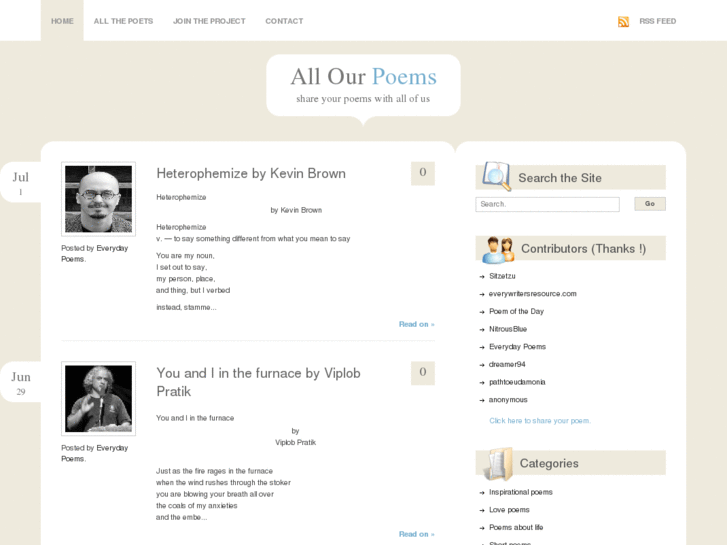Open You and I in the furnace post title
Screen dimensions: 727x545
coord(258,382)
